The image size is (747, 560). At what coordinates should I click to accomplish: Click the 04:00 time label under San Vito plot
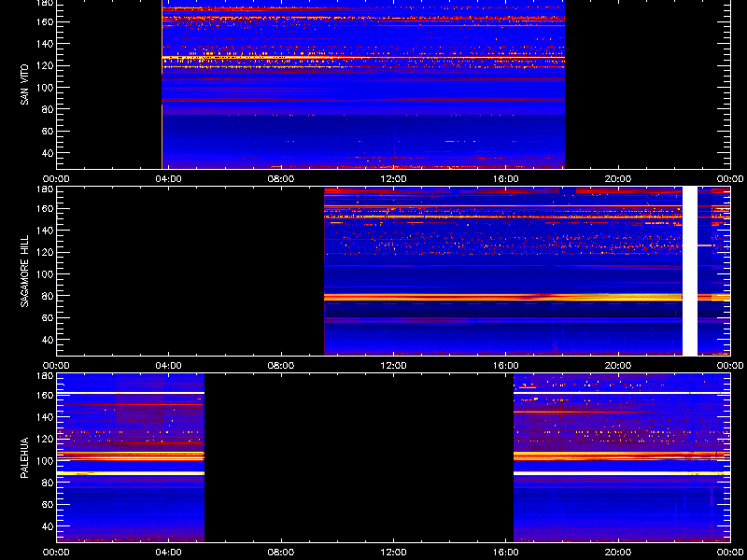[x=169, y=179]
